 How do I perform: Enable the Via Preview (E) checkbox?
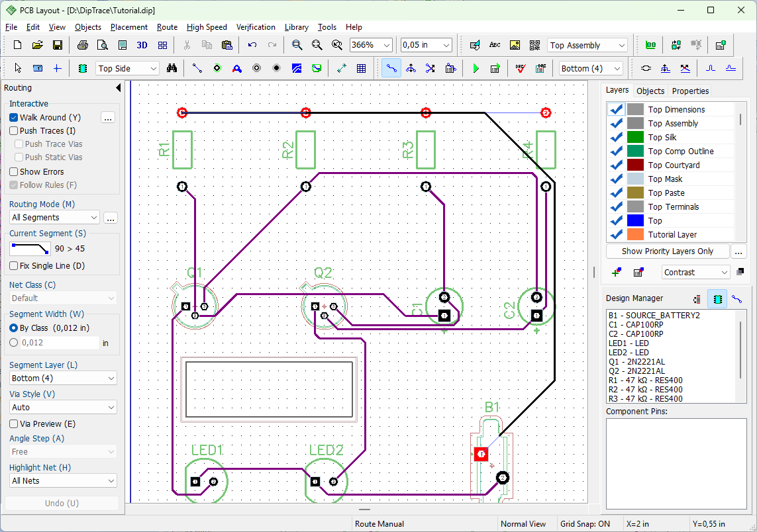[13, 424]
